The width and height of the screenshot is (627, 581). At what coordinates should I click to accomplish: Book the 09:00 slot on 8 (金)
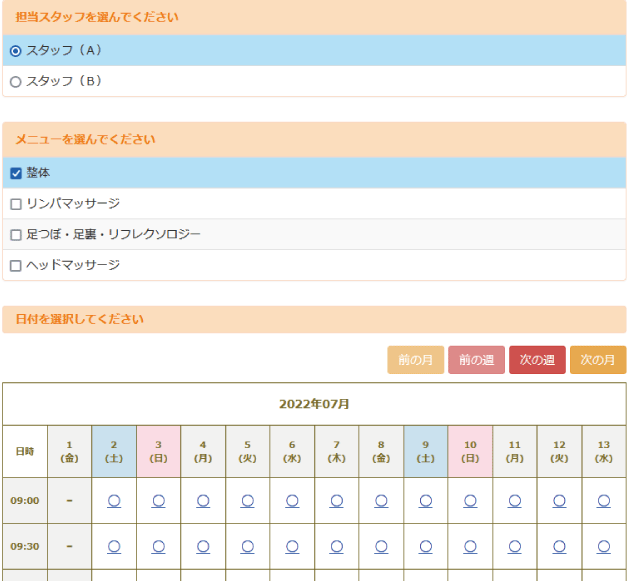click(x=381, y=500)
